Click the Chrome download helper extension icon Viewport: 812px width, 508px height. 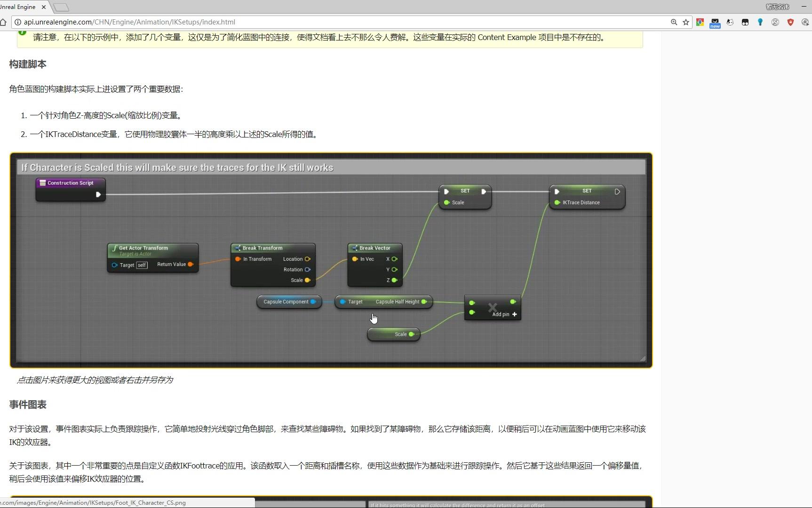pyautogui.click(x=700, y=22)
